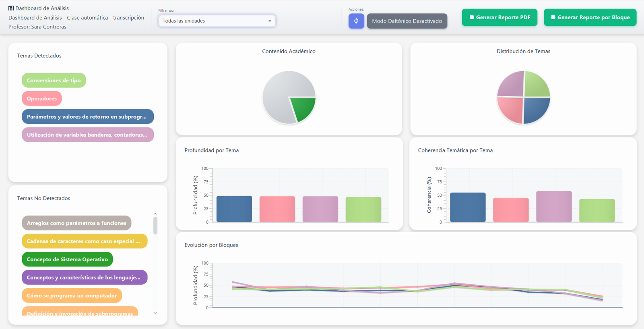Screen dimensions: 644x329
Task: Click Generar Reporte por Bloque button
Action: coord(590,17)
